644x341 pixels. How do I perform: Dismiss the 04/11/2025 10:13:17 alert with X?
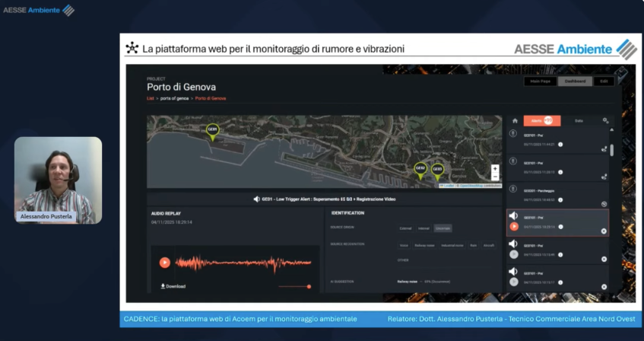pyautogui.click(x=604, y=287)
